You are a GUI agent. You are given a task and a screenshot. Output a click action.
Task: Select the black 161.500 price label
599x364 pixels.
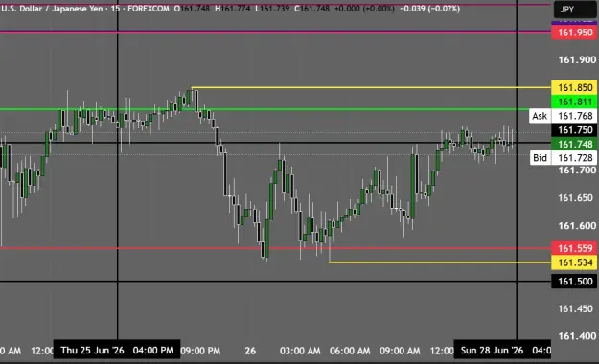click(574, 281)
